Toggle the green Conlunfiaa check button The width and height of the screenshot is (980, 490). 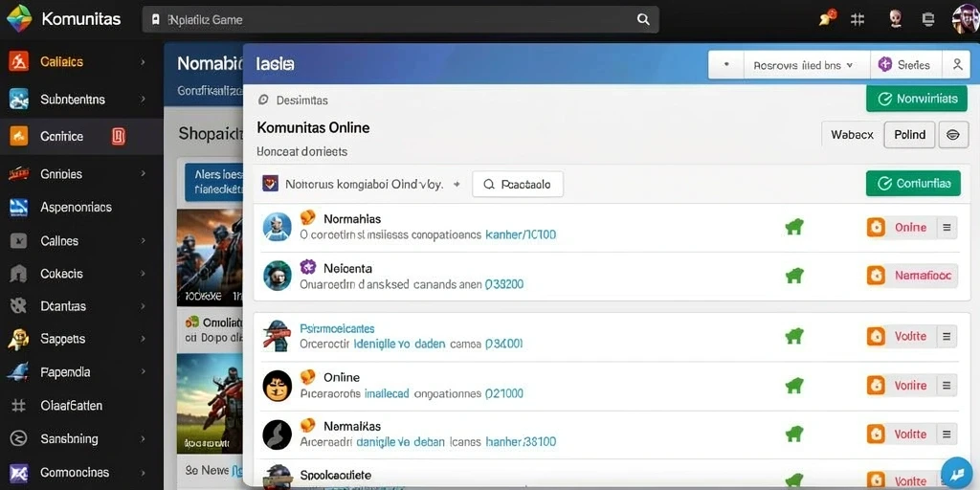(913, 183)
